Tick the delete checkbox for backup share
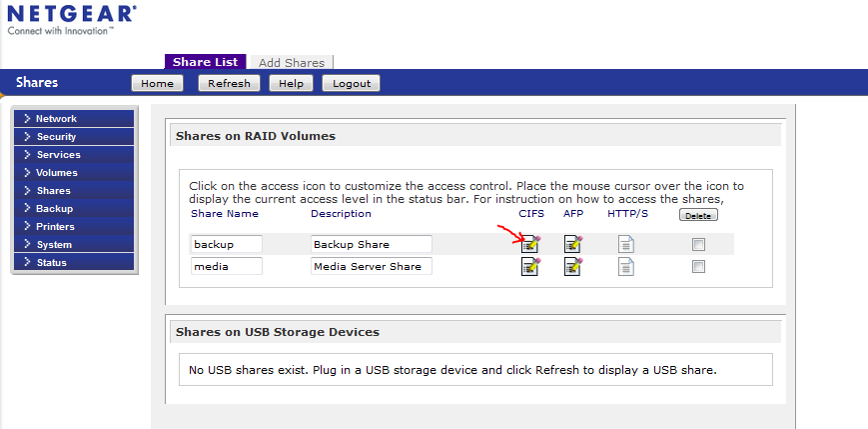 (698, 244)
